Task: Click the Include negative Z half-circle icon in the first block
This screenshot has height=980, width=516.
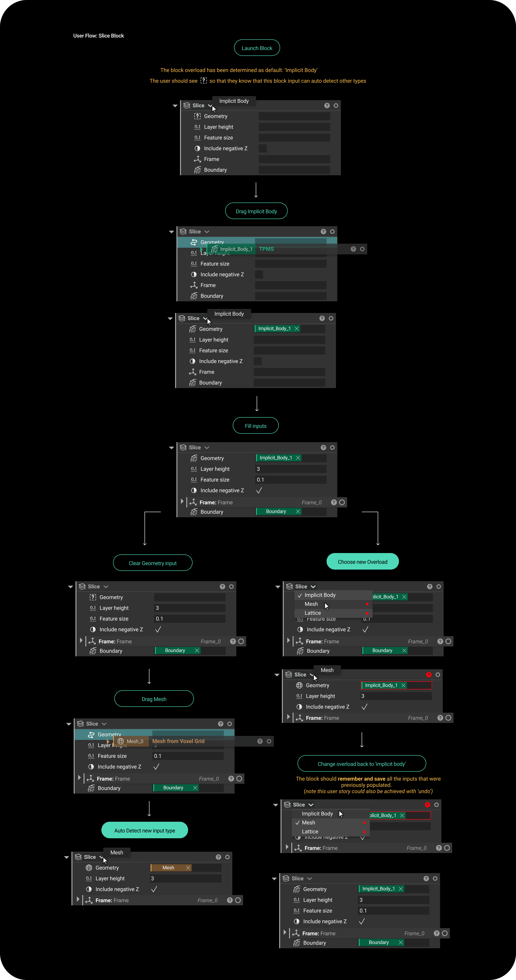Action: [197, 148]
